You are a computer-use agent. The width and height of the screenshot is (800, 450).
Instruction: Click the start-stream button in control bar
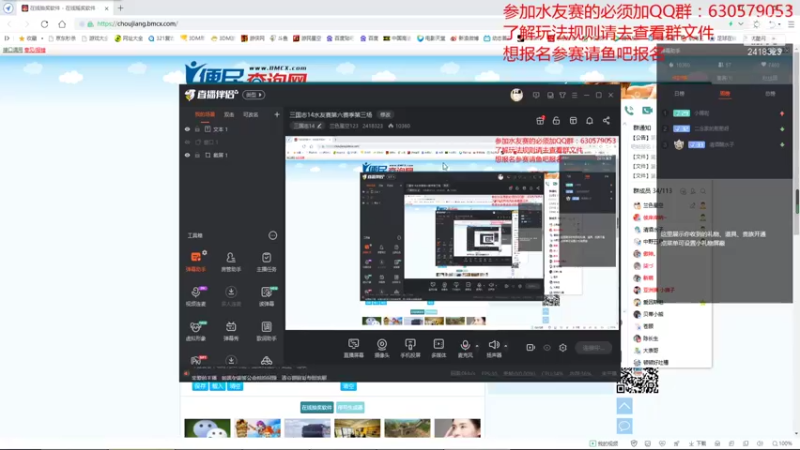[x=593, y=348]
